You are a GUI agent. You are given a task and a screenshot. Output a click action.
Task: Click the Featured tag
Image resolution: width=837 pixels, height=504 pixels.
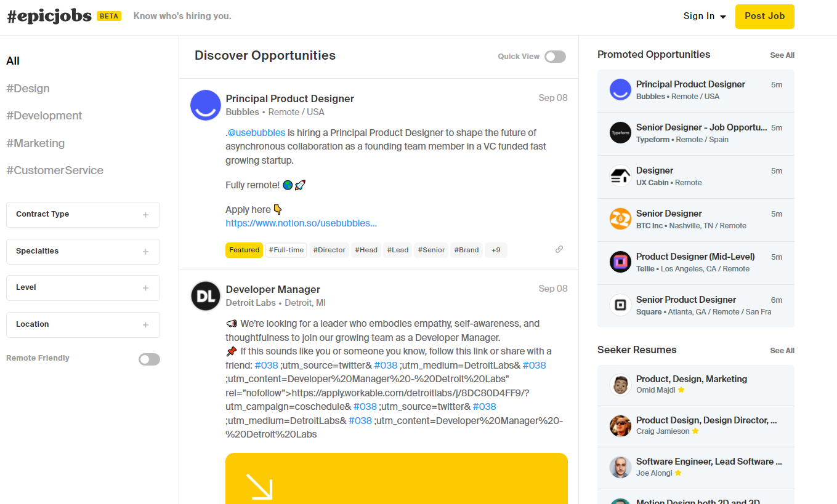(x=244, y=250)
